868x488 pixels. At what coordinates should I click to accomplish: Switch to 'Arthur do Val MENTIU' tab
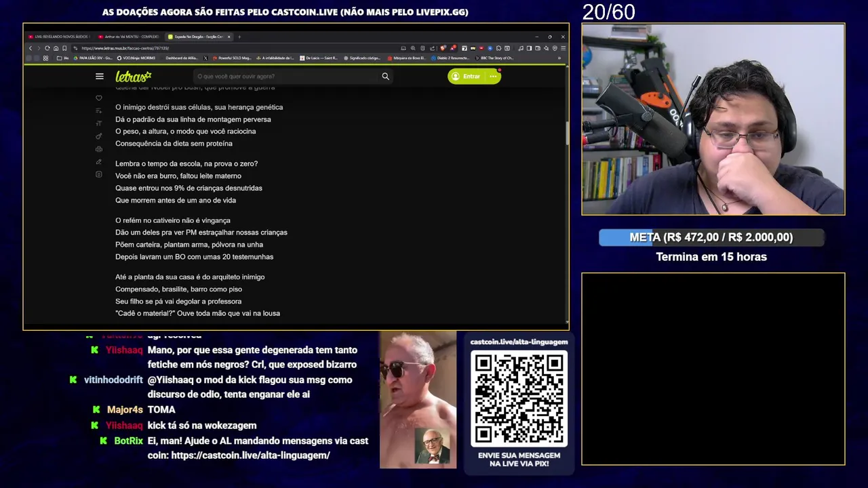coord(128,37)
